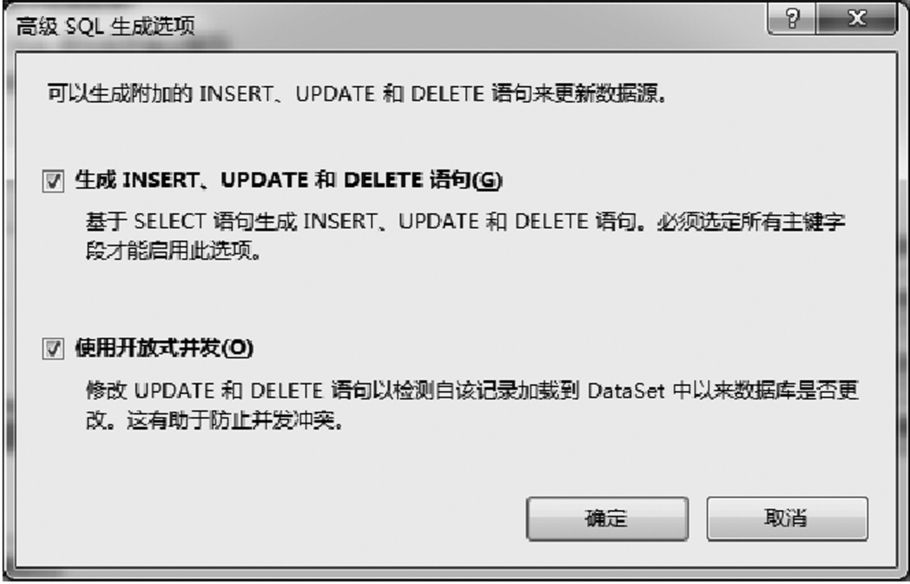The image size is (910, 584).
Task: Close the 高级 SQL 生成选项 dialog with X
Action: [x=857, y=19]
